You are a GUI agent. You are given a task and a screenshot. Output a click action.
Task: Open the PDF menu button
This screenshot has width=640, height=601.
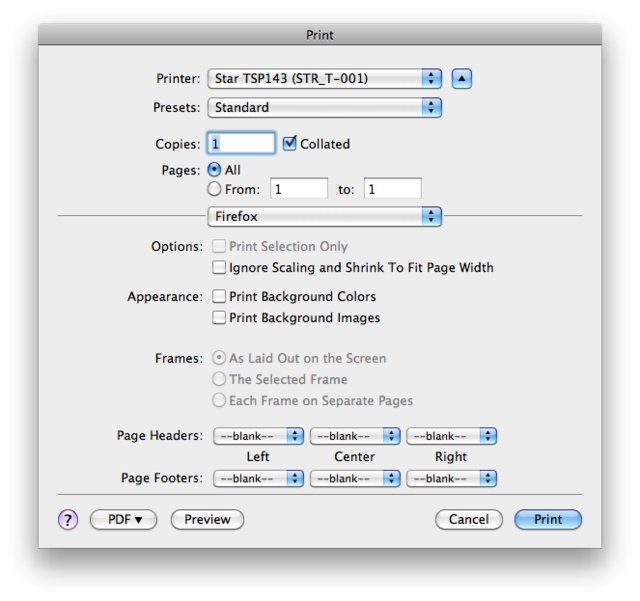pos(124,519)
